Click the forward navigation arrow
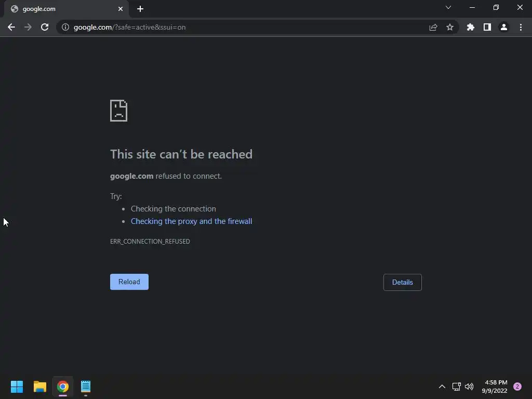 [28, 27]
